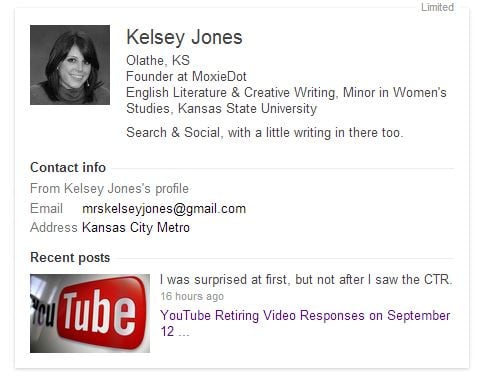Click Kelsey Jones profile photo

[x=70, y=65]
